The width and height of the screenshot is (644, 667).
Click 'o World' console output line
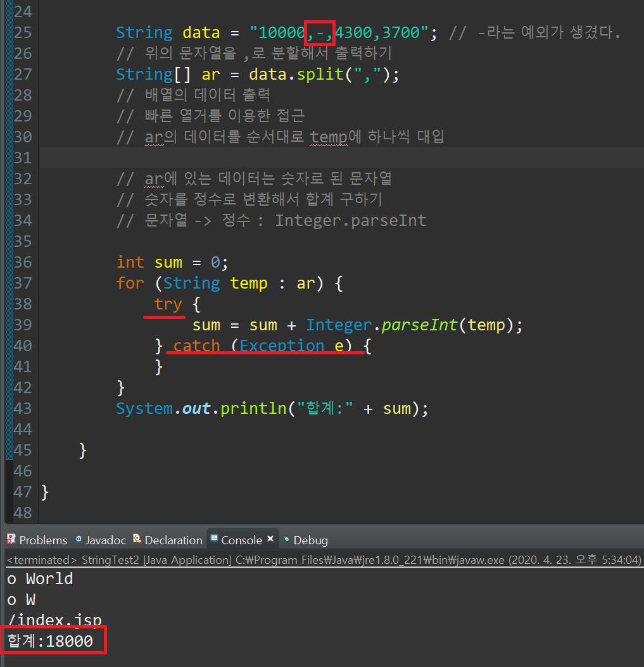click(x=40, y=578)
